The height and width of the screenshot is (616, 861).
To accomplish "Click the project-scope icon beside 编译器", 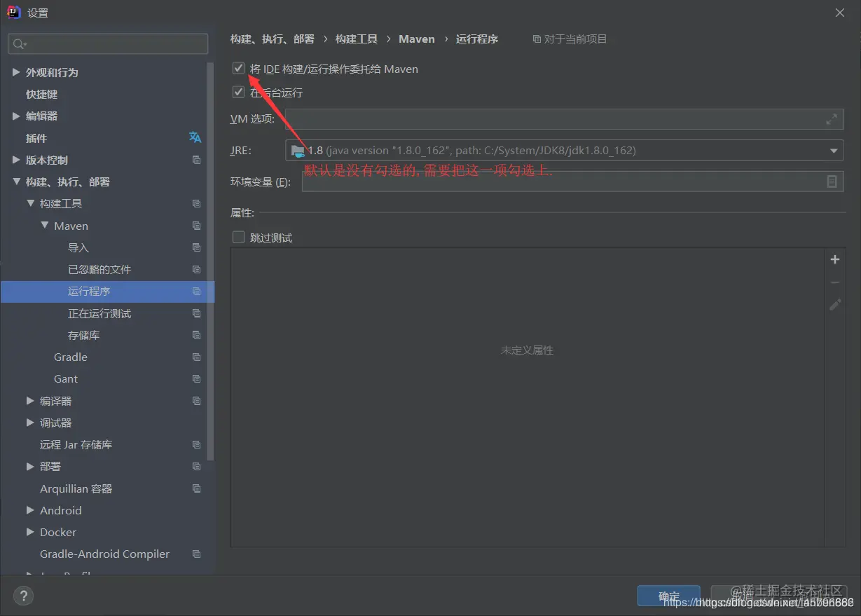I will coord(196,401).
